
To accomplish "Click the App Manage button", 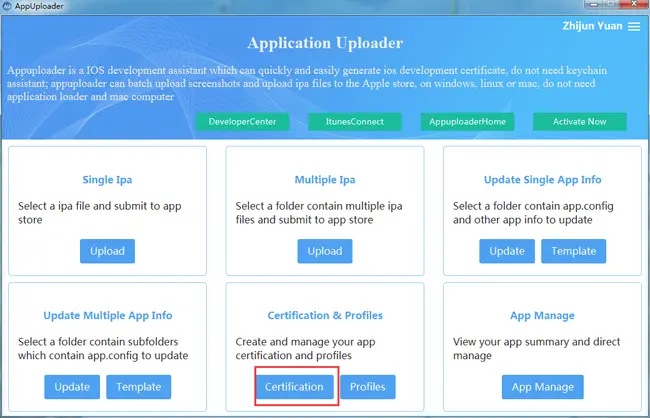I will point(543,387).
